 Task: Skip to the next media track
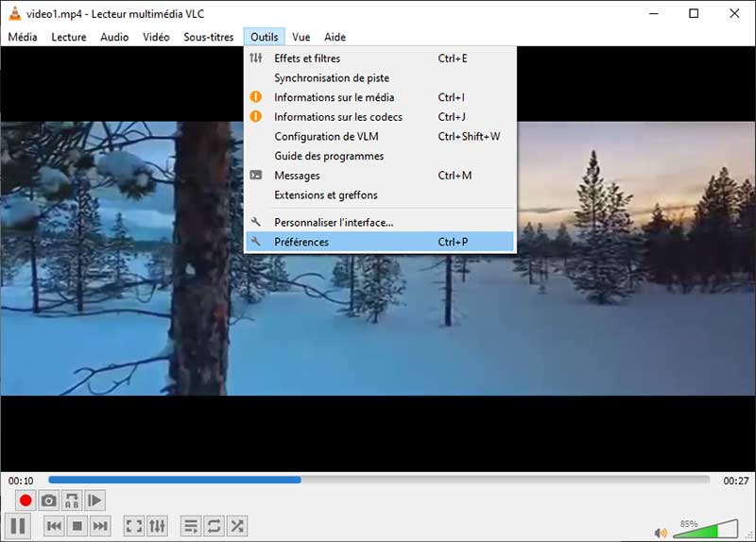(x=100, y=525)
